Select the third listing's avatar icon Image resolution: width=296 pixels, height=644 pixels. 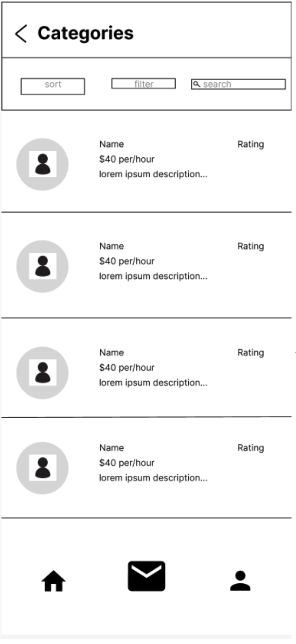pos(42,373)
